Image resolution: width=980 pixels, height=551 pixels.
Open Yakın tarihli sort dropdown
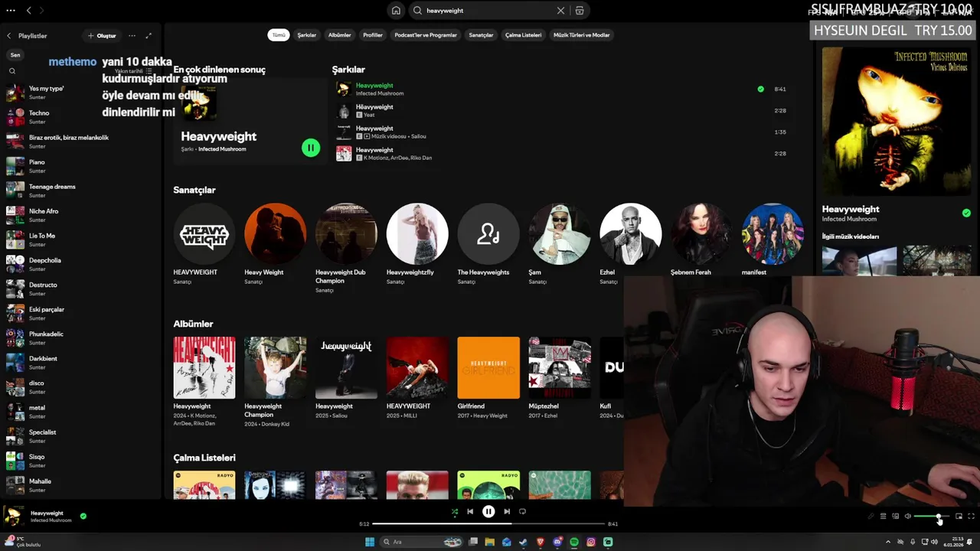point(133,71)
